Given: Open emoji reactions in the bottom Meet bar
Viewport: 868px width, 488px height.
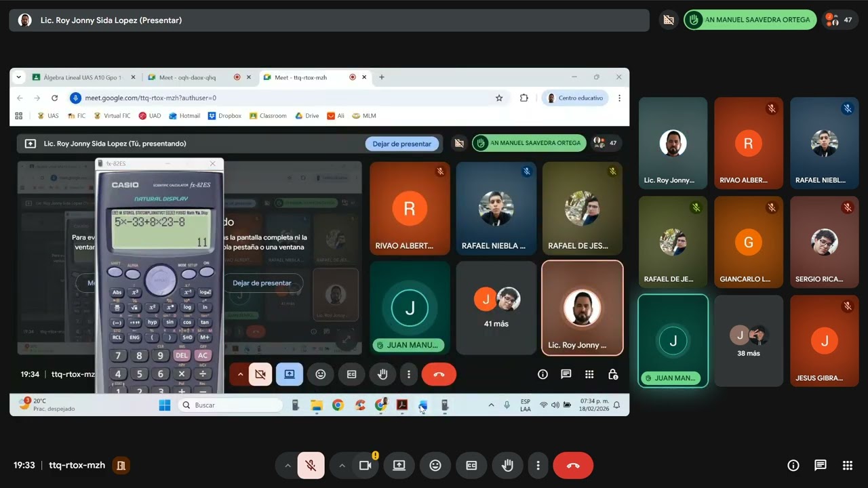Looking at the screenshot, I should tap(435, 466).
